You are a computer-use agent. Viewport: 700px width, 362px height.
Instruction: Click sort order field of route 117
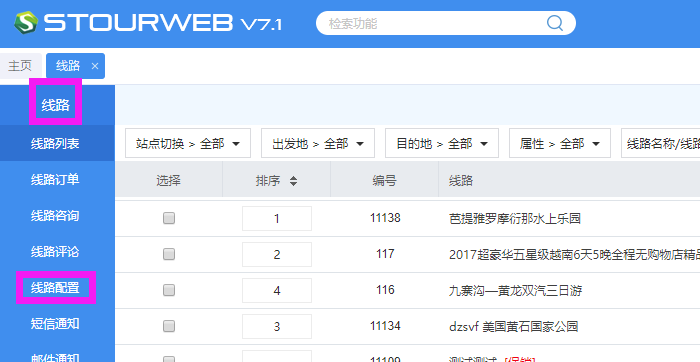click(x=277, y=254)
